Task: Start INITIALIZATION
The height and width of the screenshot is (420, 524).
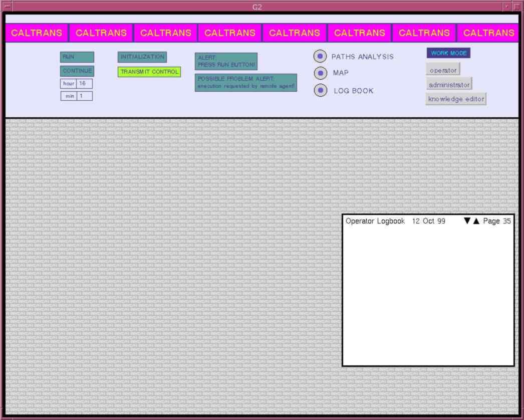Action: pos(142,57)
